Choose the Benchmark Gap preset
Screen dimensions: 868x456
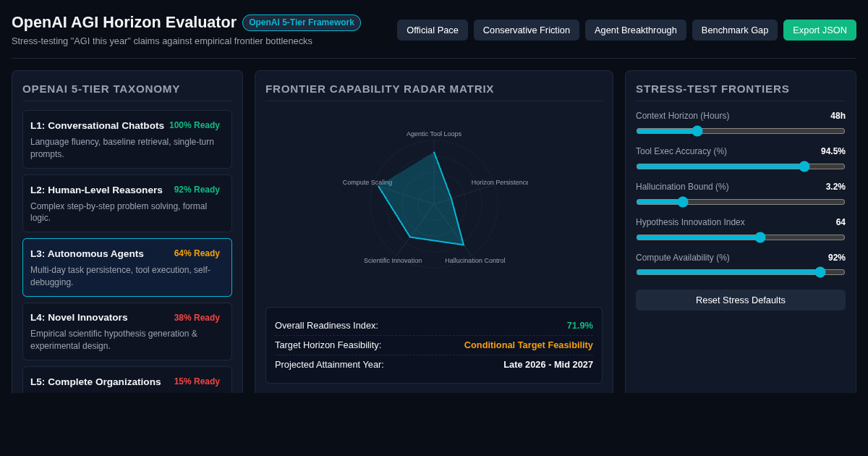[735, 30]
